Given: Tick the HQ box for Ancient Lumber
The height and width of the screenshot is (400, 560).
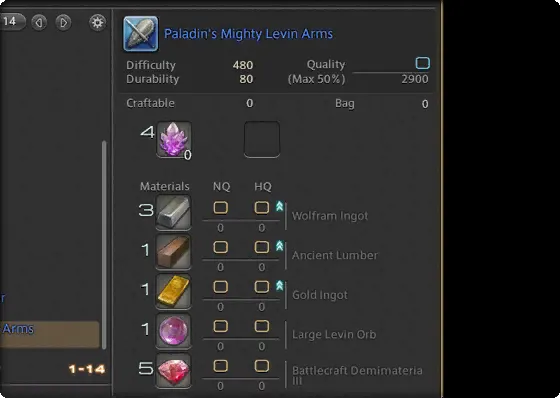Looking at the screenshot, I should [262, 247].
